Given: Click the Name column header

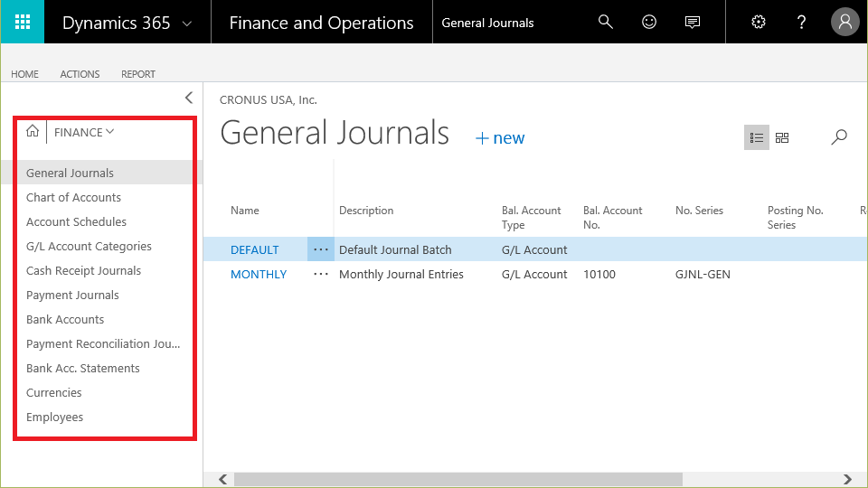Looking at the screenshot, I should click(x=245, y=211).
